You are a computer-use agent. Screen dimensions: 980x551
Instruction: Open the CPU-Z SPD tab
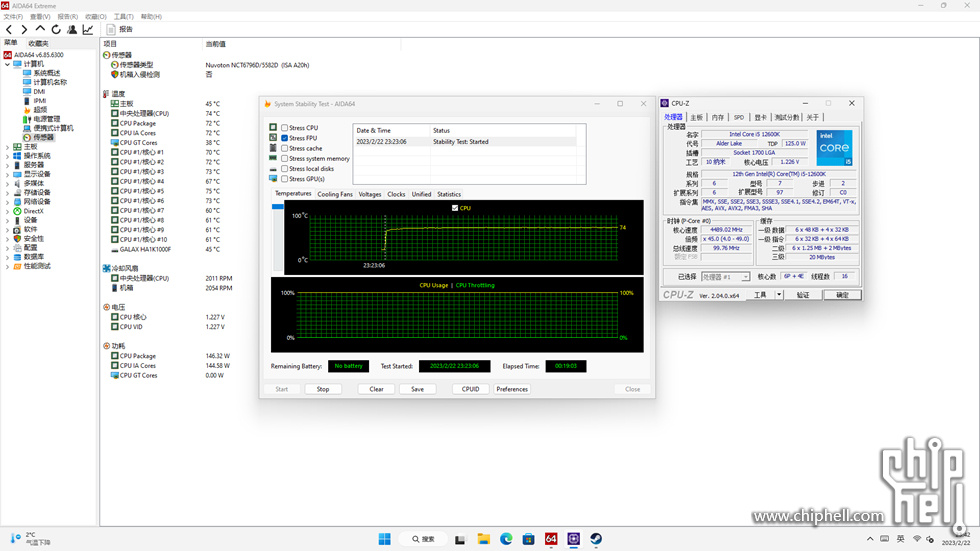(739, 117)
